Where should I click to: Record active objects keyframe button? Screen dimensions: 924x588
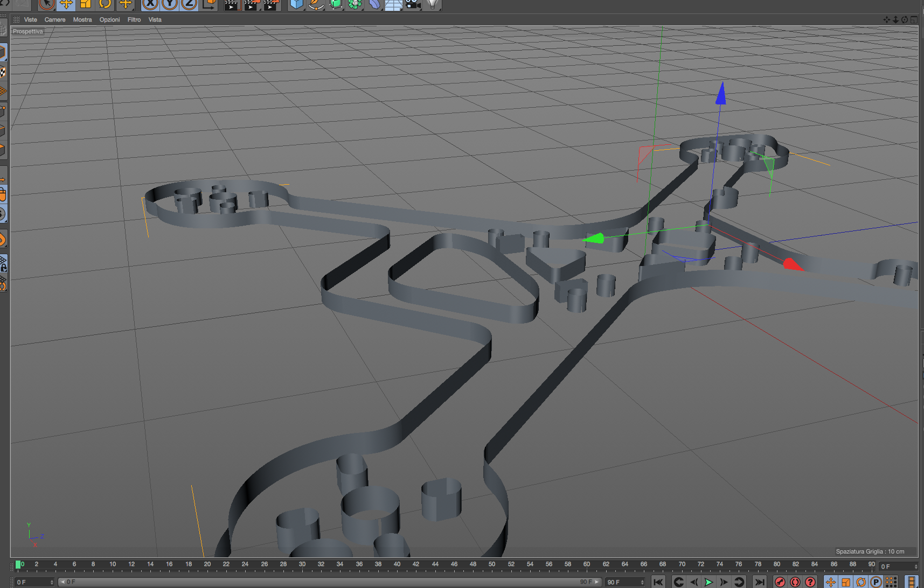click(x=780, y=582)
